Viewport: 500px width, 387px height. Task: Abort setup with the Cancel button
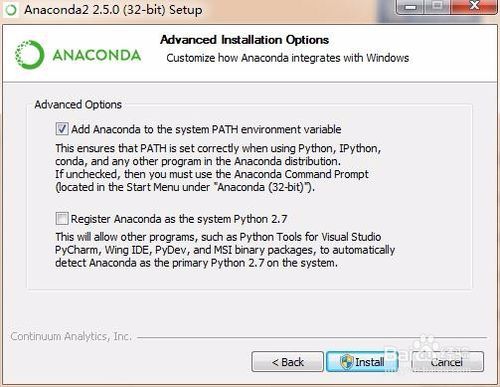pos(447,362)
